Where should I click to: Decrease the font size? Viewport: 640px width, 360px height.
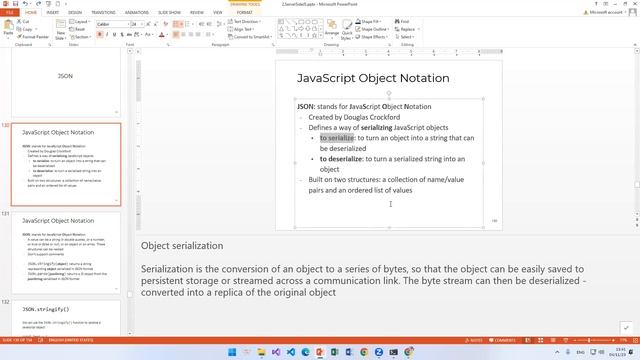(x=156, y=24)
